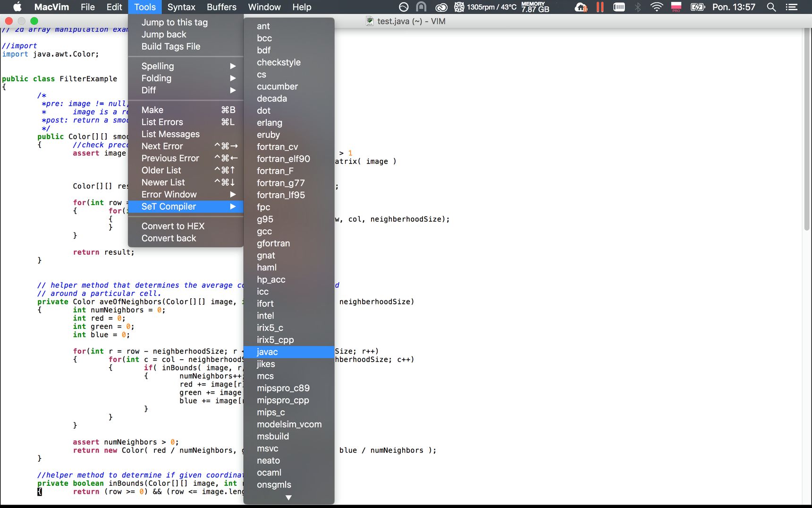Close the Tools menu in menu bar
Image resolution: width=812 pixels, height=508 pixels.
(x=145, y=7)
